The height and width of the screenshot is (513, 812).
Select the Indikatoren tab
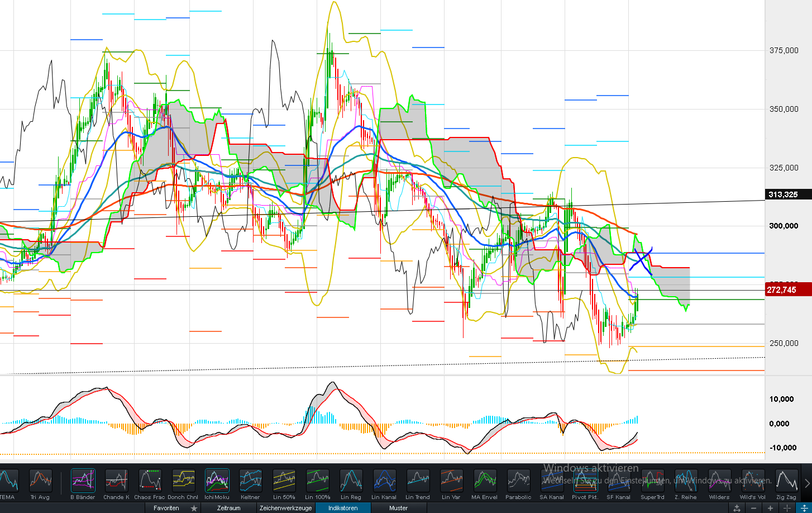(343, 508)
